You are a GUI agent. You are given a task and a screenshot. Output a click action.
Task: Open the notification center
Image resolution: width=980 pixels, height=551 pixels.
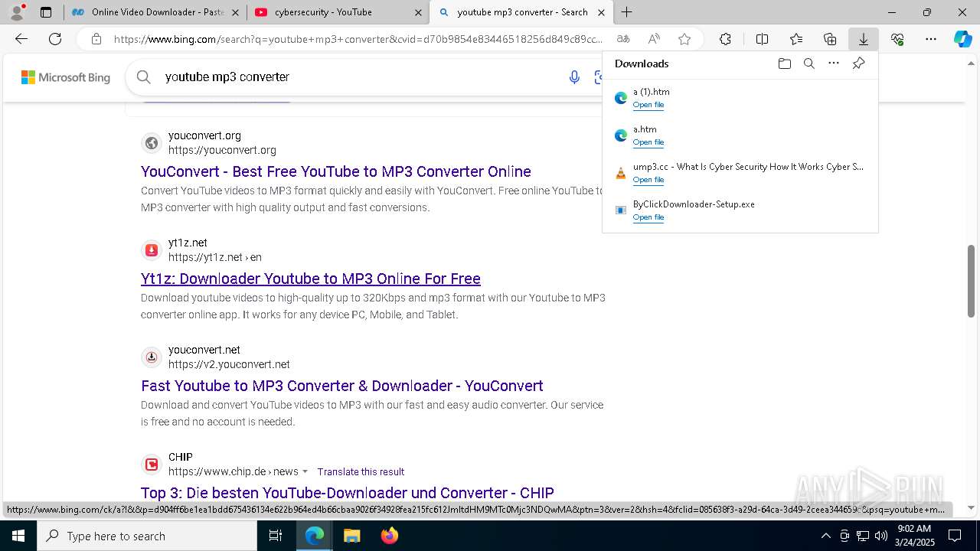tap(955, 536)
